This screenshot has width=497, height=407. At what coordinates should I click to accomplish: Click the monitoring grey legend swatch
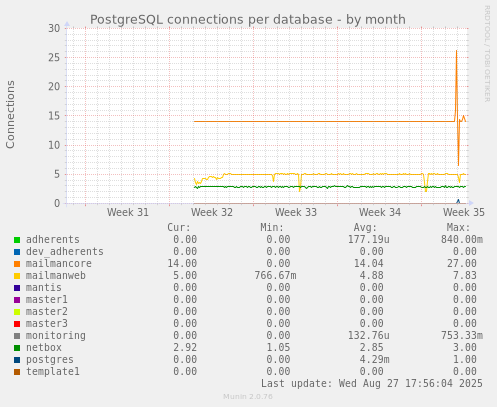coord(17,336)
